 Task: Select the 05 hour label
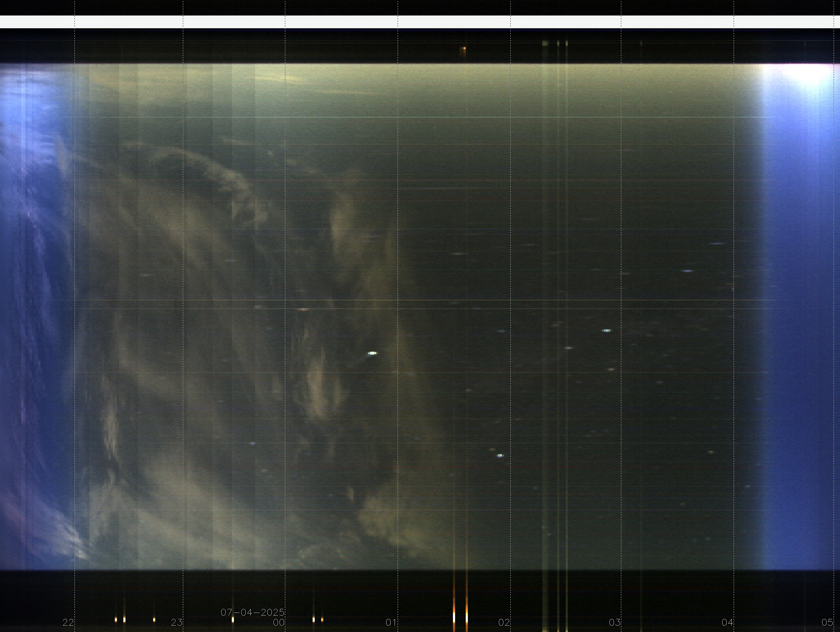coord(827,623)
